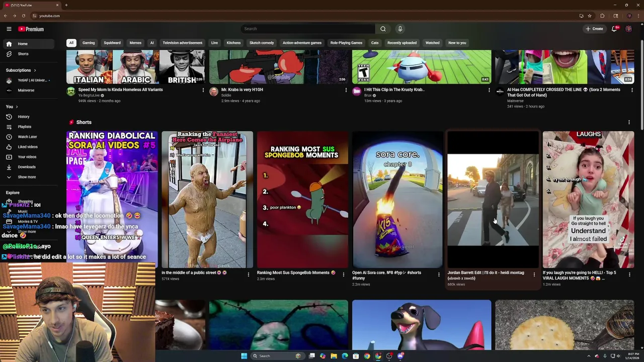Open options for AI CROSSED THE LINE video
Viewport: 644px width, 362px height.
[632, 90]
